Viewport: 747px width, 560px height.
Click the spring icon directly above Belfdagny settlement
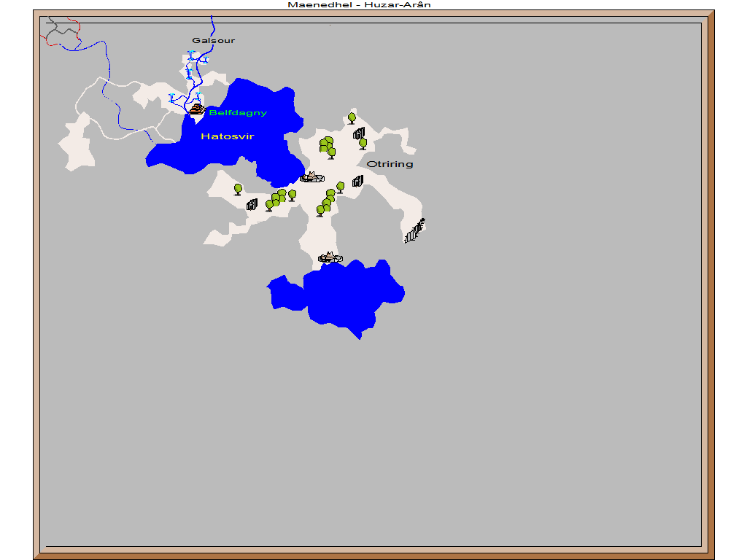[x=198, y=96]
